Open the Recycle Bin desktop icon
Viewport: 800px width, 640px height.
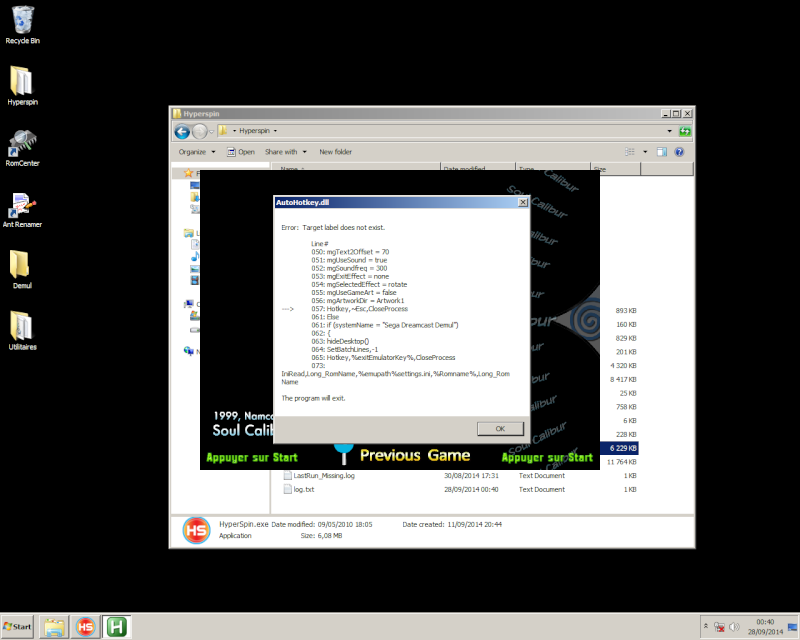click(22, 24)
